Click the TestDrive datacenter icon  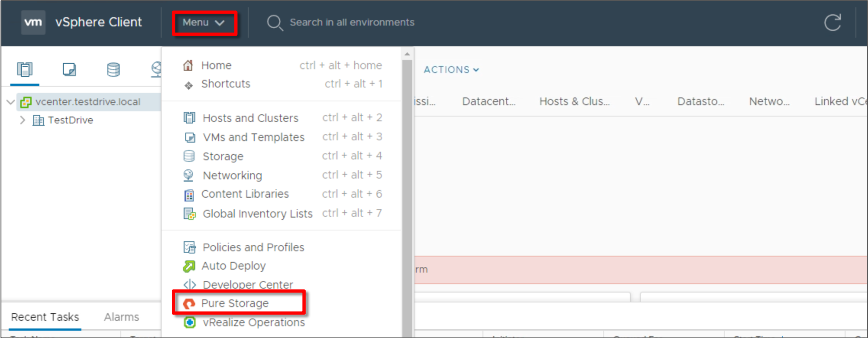click(38, 120)
